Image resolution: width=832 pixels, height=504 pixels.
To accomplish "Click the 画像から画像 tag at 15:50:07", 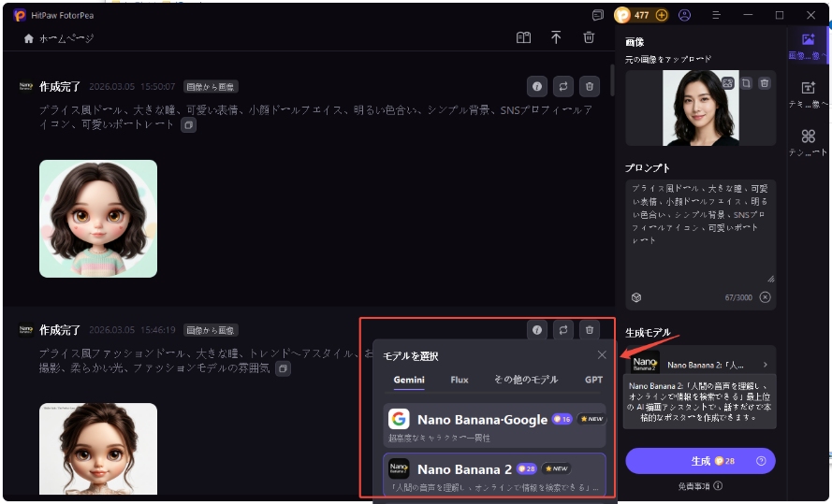I will point(211,87).
